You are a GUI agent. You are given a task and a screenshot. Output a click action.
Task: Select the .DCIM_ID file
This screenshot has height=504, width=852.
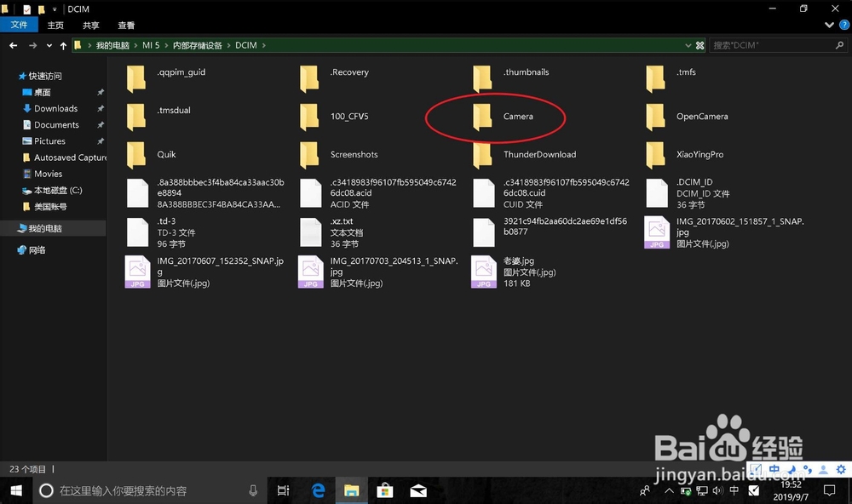688,193
